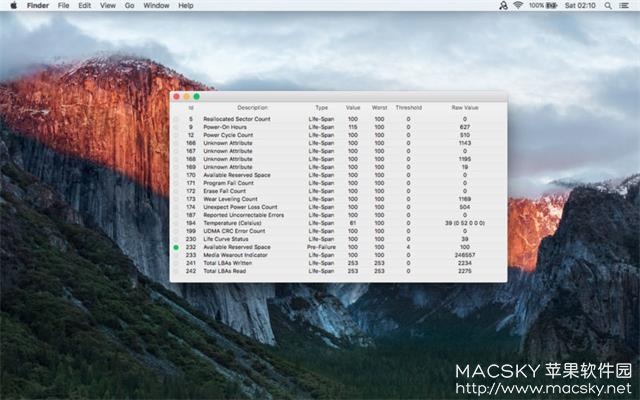
Task: Select Available Reserved Space with id 232
Action: [338, 247]
